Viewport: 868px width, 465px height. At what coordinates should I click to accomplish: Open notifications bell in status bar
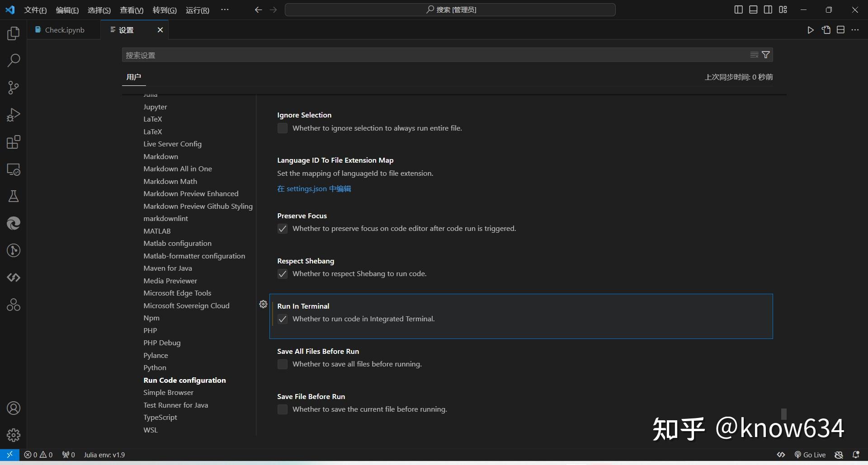tap(856, 455)
